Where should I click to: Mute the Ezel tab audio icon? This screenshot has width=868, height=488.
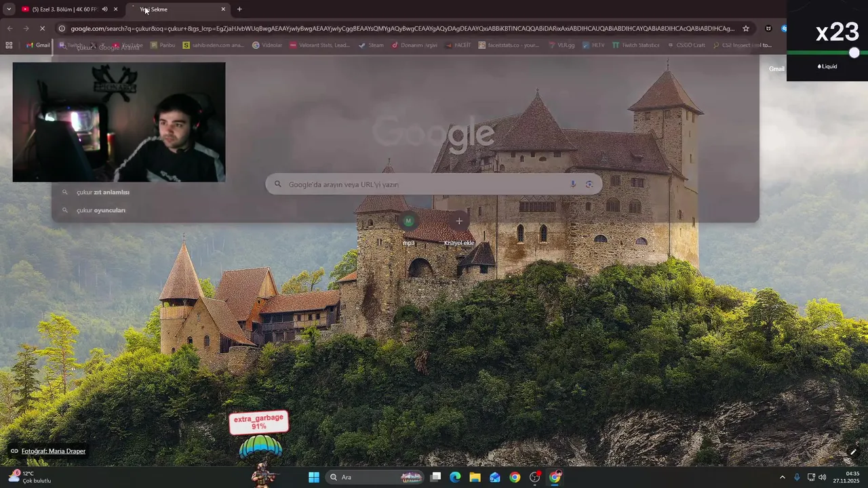104,9
